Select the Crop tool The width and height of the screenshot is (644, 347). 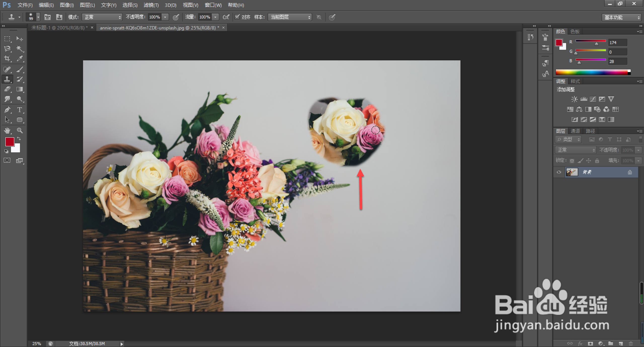pos(7,59)
